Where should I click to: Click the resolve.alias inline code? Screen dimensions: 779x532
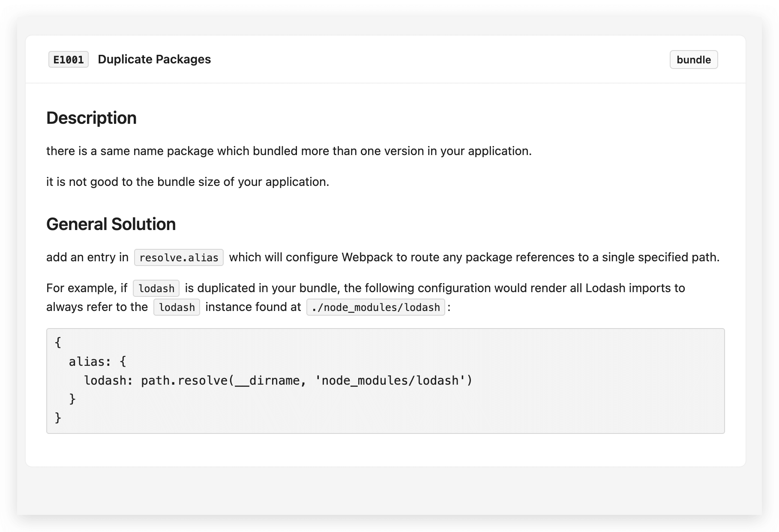coord(179,257)
